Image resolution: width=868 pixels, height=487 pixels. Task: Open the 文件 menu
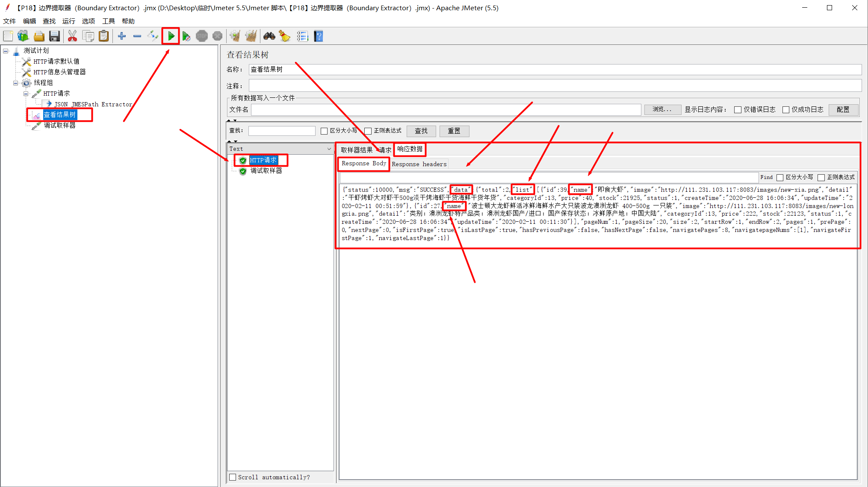tap(9, 21)
